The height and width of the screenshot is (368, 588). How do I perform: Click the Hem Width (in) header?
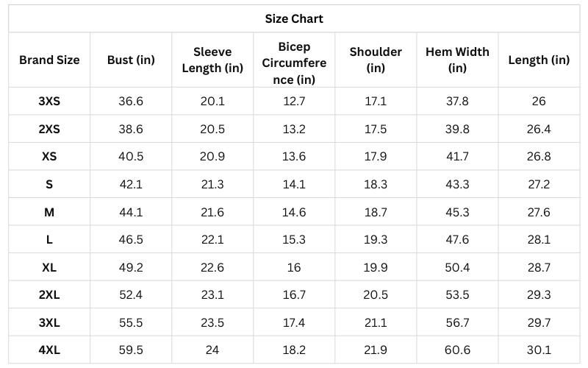[x=457, y=60]
